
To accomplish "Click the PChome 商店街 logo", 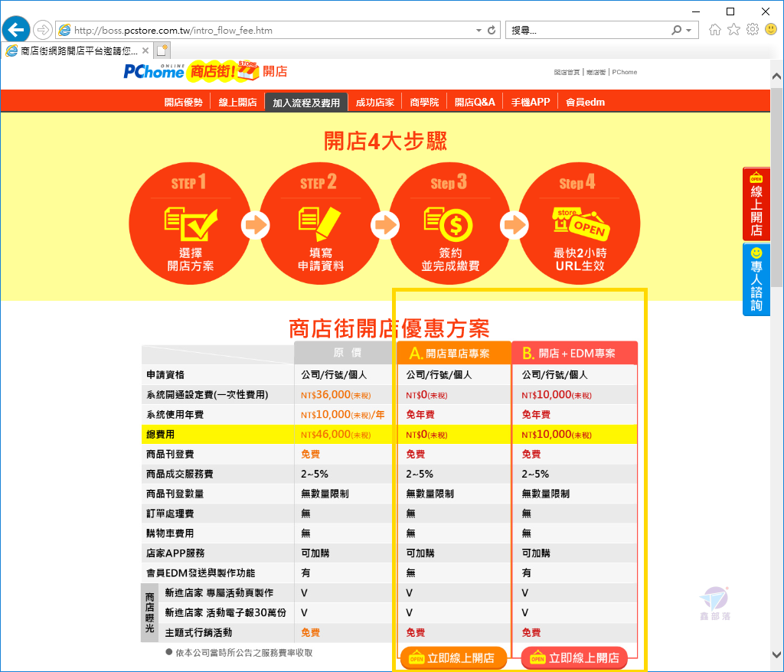I will click(x=191, y=71).
